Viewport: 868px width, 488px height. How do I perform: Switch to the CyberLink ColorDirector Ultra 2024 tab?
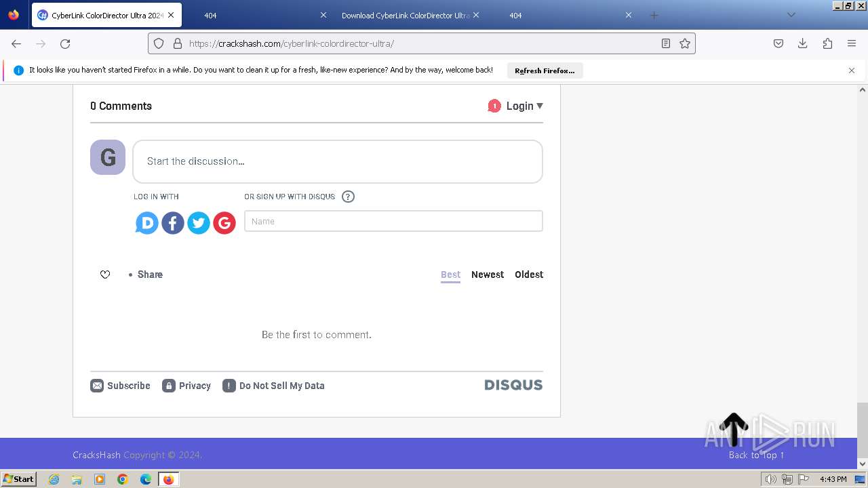tap(106, 15)
